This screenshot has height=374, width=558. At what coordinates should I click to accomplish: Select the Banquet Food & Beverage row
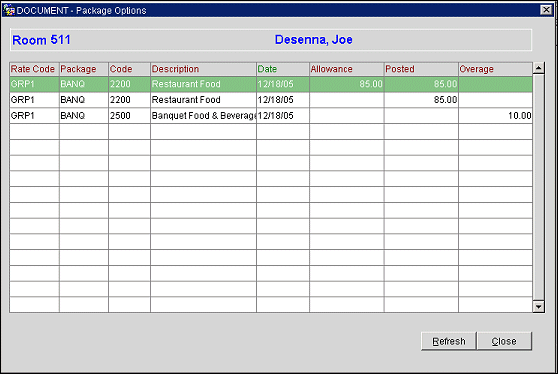[x=271, y=116]
